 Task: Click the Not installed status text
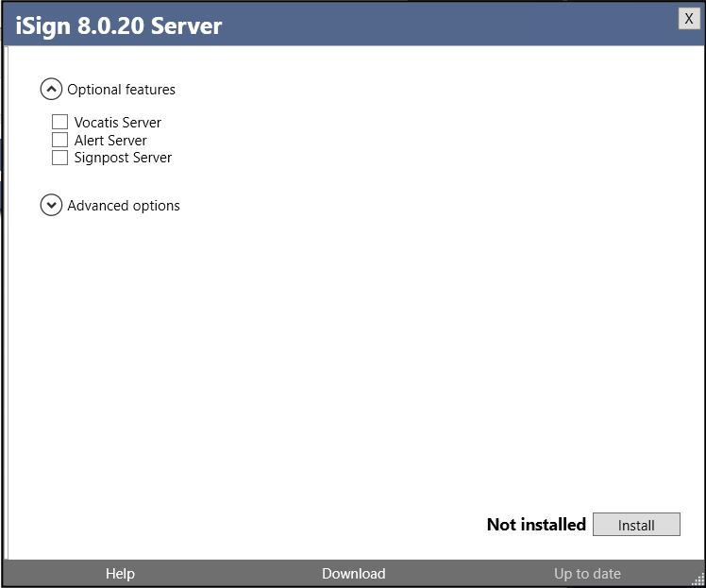(x=536, y=525)
